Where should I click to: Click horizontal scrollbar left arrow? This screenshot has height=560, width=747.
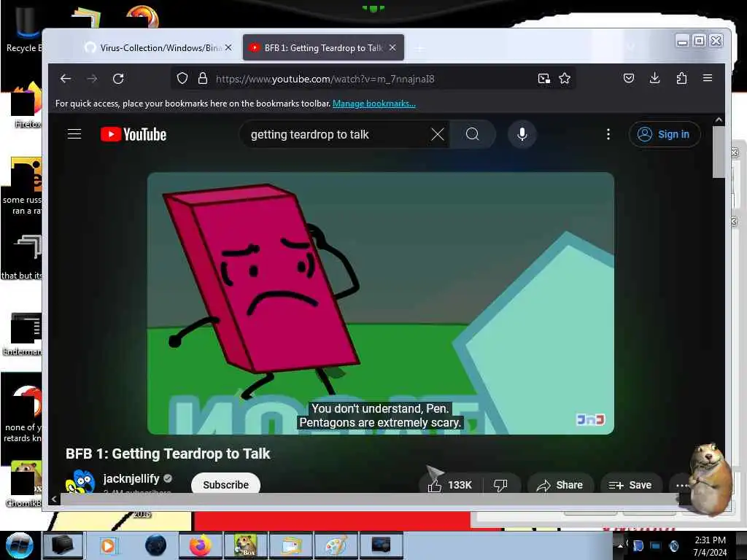pyautogui.click(x=54, y=499)
